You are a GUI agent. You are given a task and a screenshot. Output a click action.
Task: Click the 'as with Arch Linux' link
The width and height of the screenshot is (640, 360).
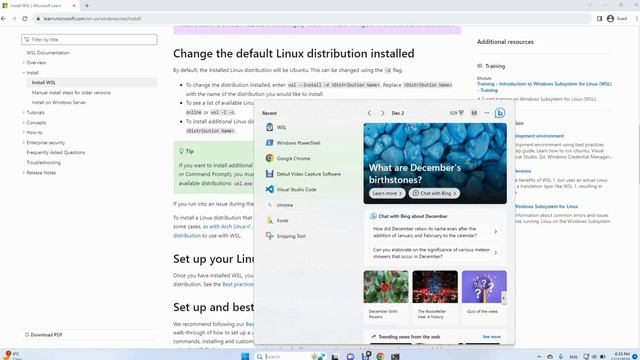(x=227, y=227)
